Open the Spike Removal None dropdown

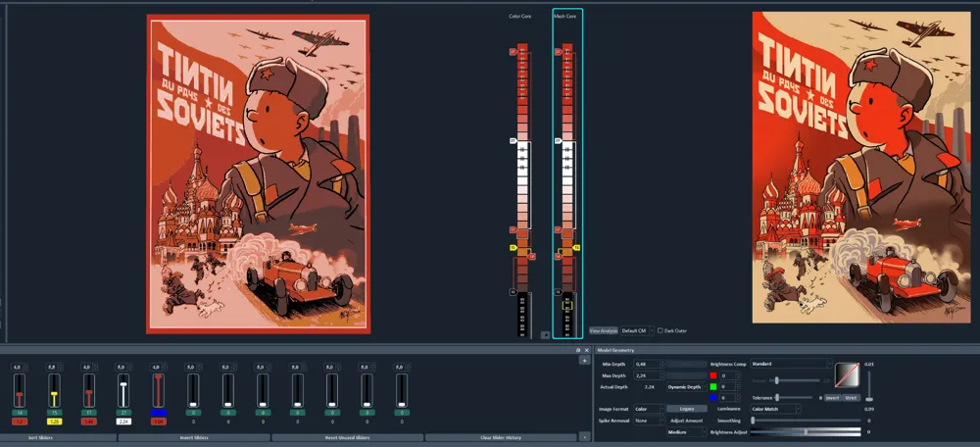point(650,421)
